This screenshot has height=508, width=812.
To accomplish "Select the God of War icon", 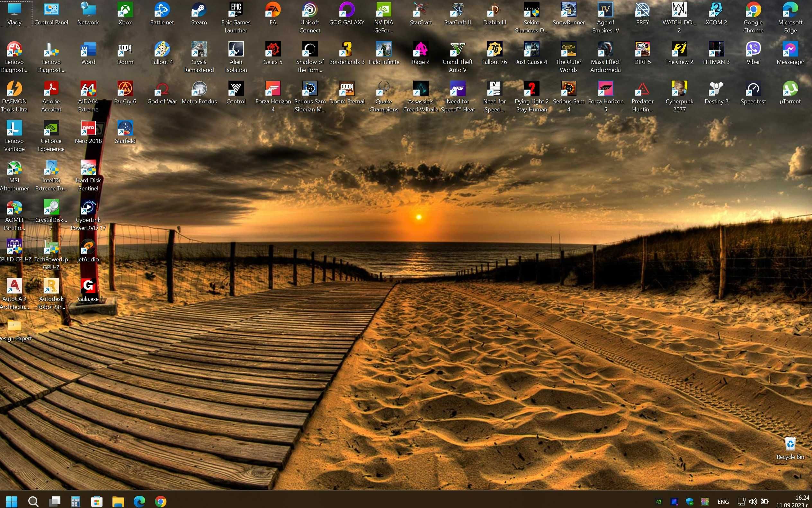I will (x=162, y=93).
